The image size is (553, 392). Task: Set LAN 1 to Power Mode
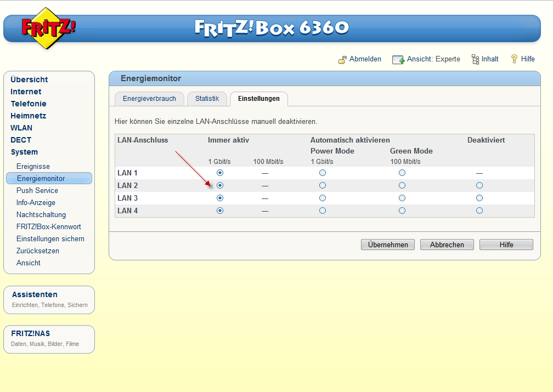point(323,173)
